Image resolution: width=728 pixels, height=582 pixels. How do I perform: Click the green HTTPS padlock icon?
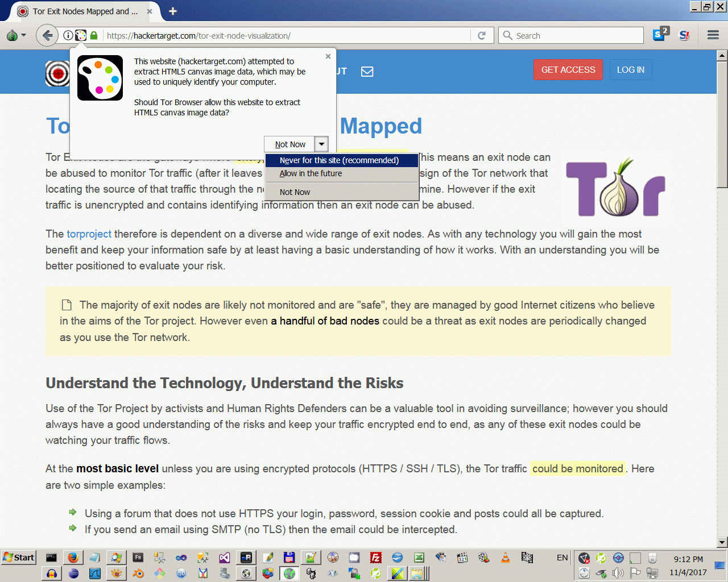(x=94, y=35)
